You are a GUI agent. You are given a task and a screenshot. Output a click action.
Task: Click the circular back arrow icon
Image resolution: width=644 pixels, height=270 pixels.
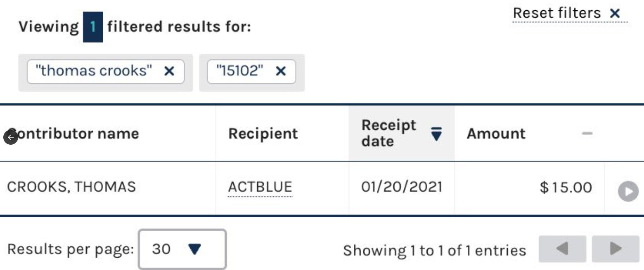click(x=11, y=137)
